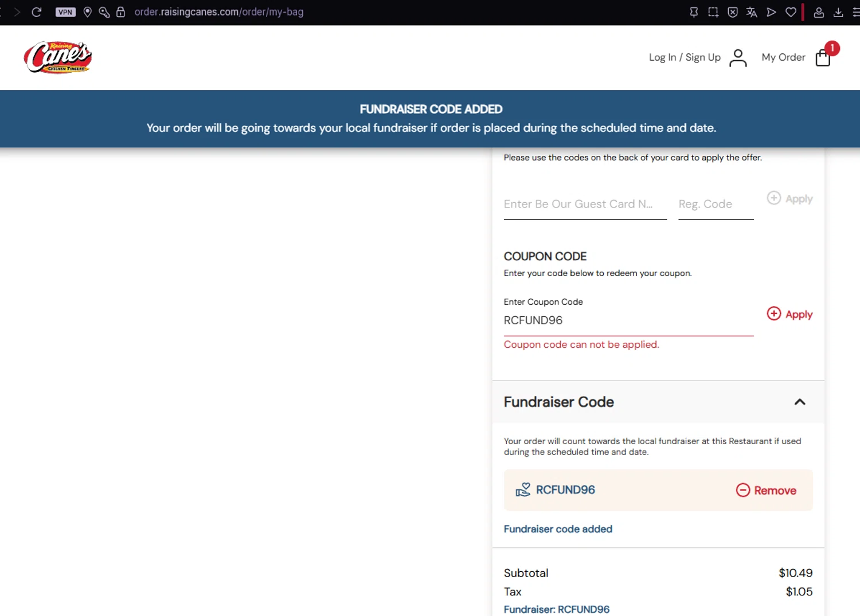Apply the Be Our Guest card
This screenshot has width=860, height=616.
tap(789, 199)
